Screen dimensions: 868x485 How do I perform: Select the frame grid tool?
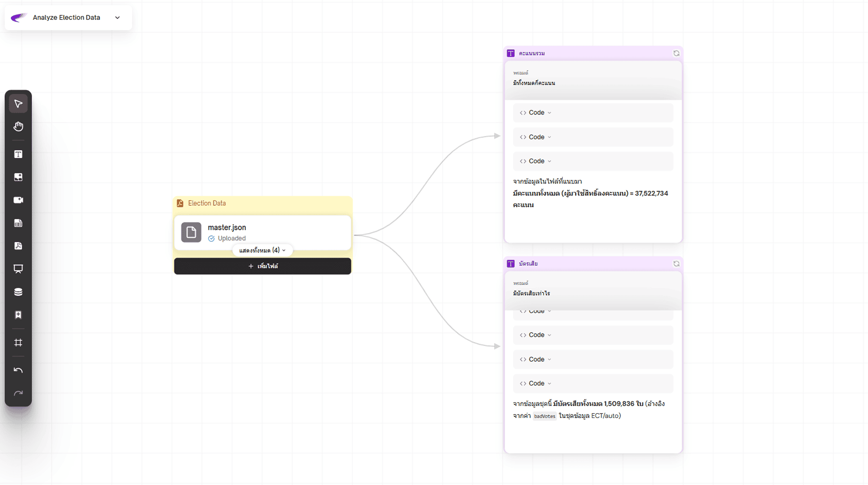click(18, 343)
